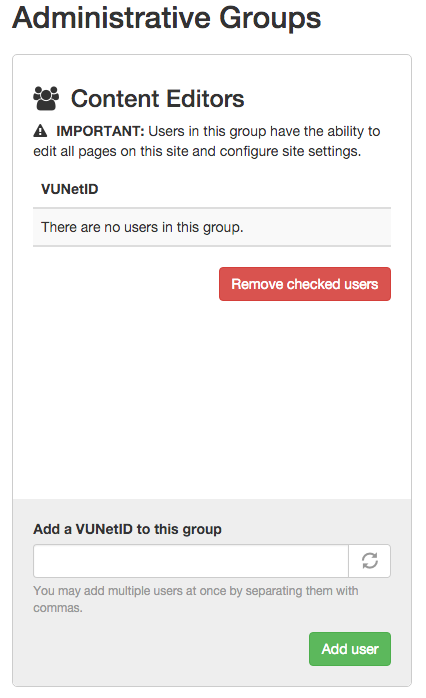This screenshot has width=426, height=698.
Task: Add user with the green button
Action: [350, 649]
